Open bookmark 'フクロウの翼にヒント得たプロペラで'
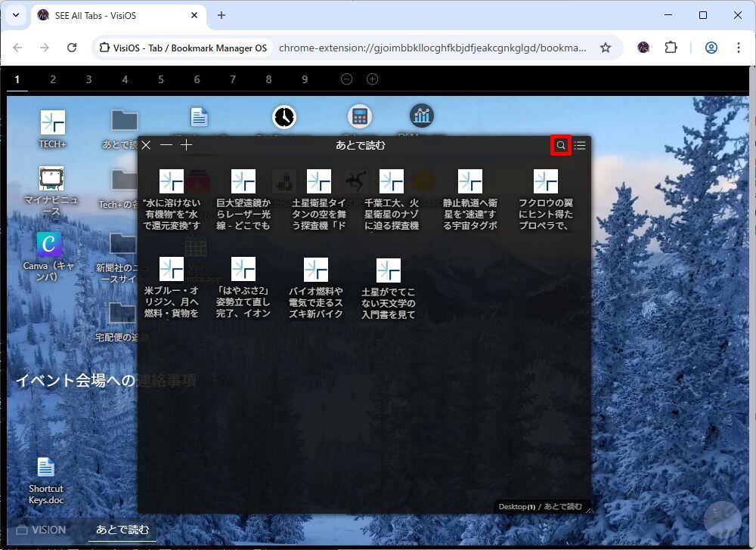Viewport: 756px width, 550px height. click(x=546, y=199)
